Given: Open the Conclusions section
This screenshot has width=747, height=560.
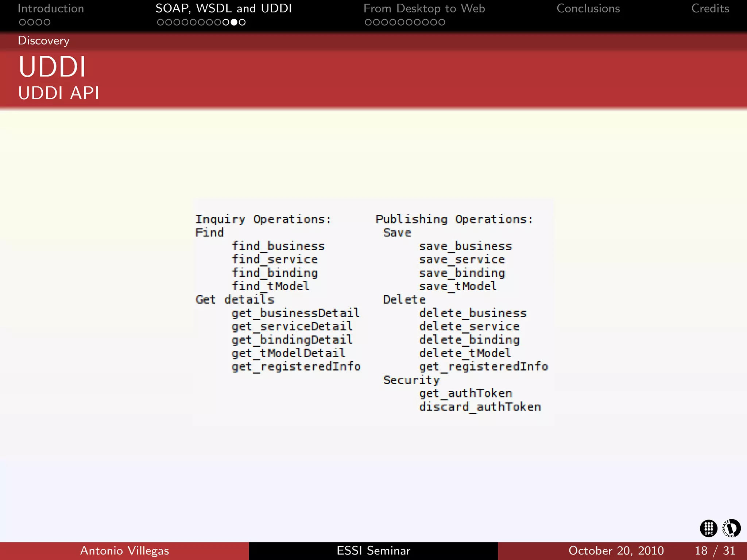Looking at the screenshot, I should [588, 8].
